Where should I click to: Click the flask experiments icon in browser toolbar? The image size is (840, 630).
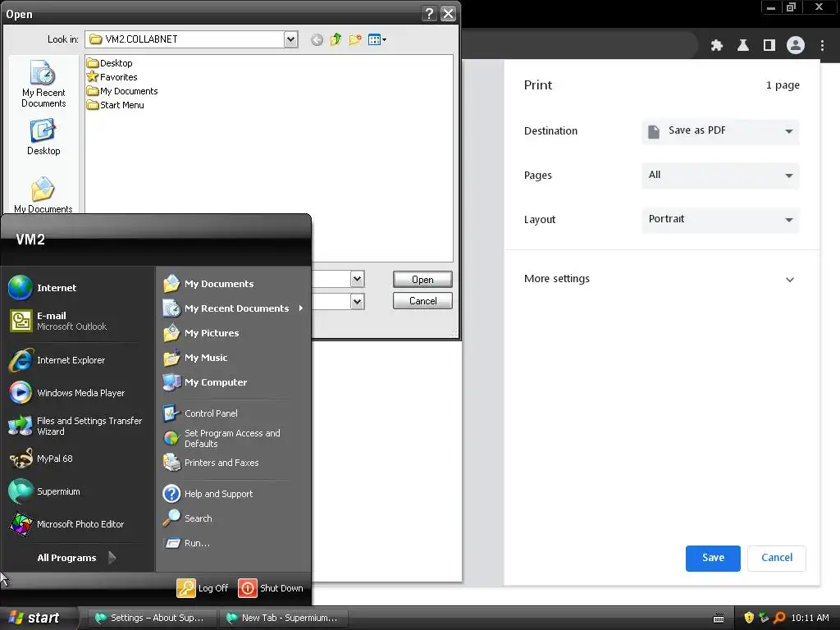coord(743,46)
